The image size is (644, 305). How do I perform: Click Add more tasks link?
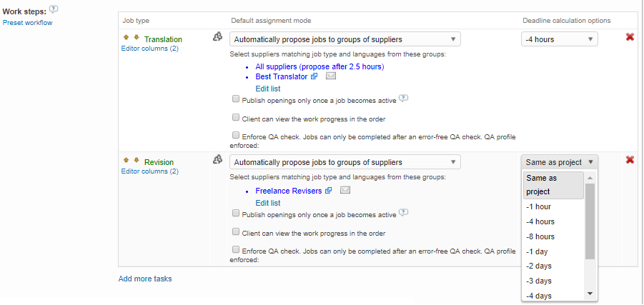(x=145, y=279)
